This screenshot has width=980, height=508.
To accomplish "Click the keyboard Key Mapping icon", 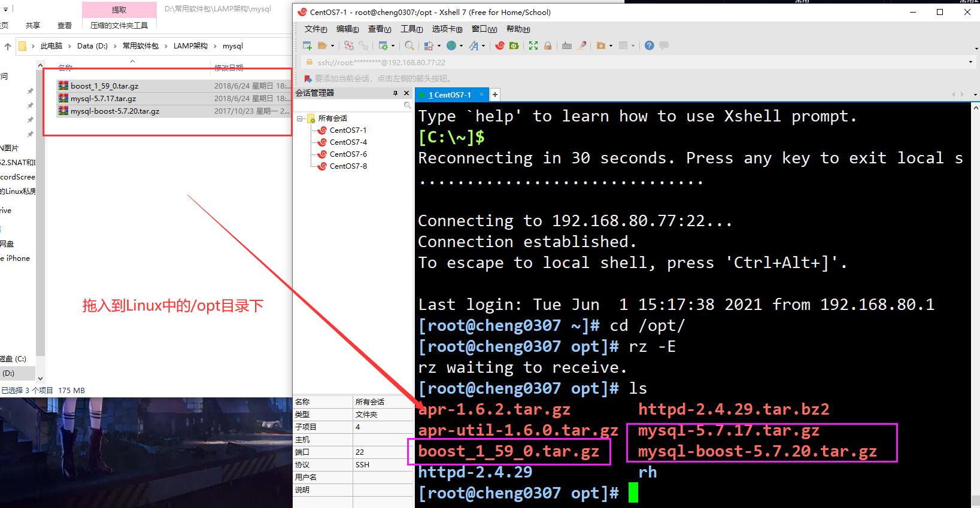I will point(566,45).
